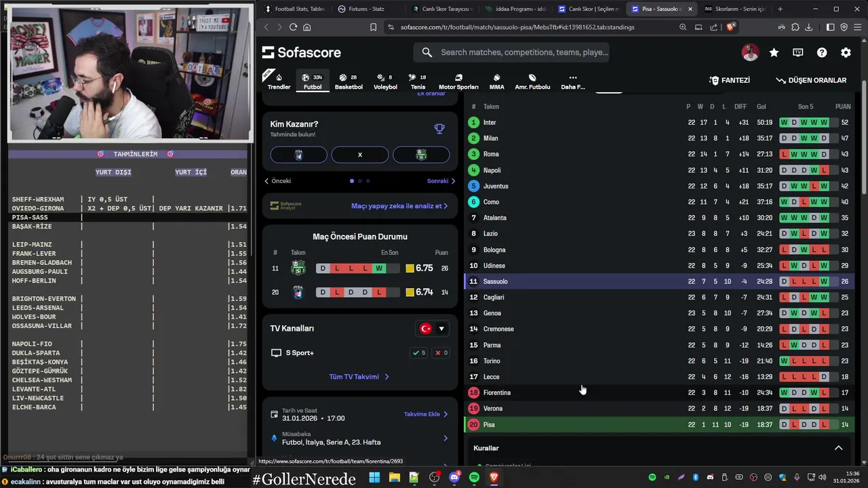This screenshot has height=488, width=868.
Task: Open the browser hamburger menu
Action: tap(857, 27)
